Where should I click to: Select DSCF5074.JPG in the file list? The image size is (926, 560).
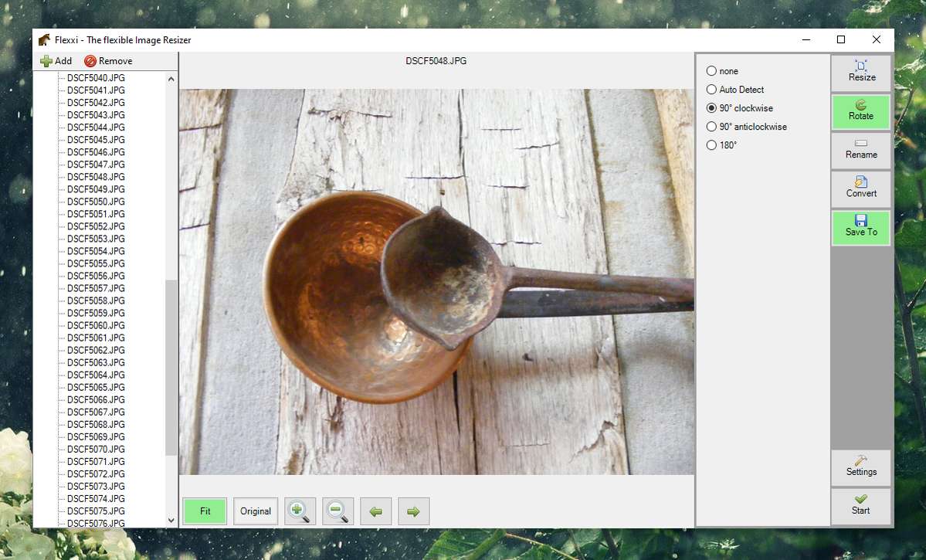click(96, 500)
